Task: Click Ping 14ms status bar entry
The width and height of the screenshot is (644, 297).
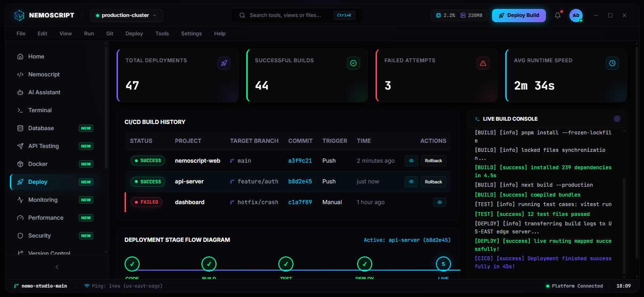Action: point(124,286)
